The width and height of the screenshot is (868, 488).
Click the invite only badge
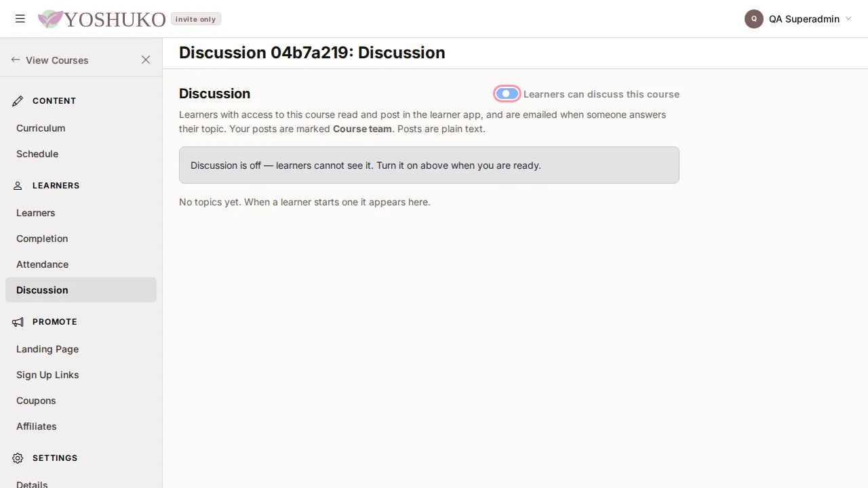195,19
